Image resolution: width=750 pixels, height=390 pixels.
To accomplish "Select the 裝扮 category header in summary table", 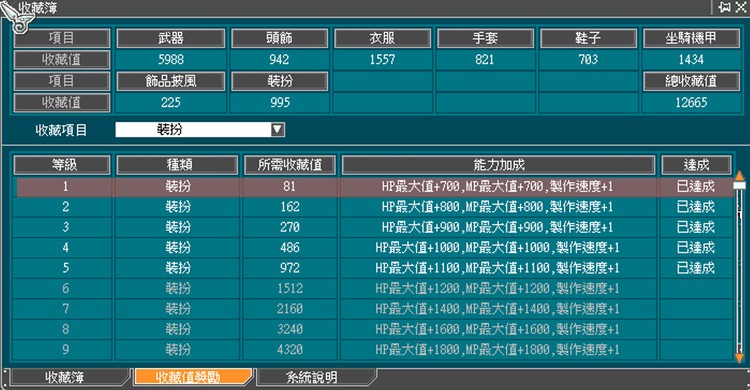I will (x=279, y=81).
